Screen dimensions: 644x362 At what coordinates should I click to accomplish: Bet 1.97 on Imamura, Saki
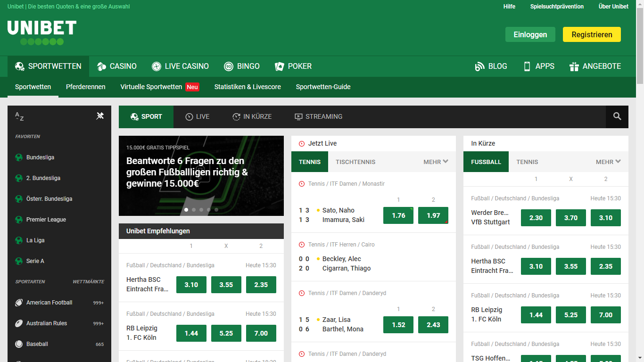(x=433, y=215)
